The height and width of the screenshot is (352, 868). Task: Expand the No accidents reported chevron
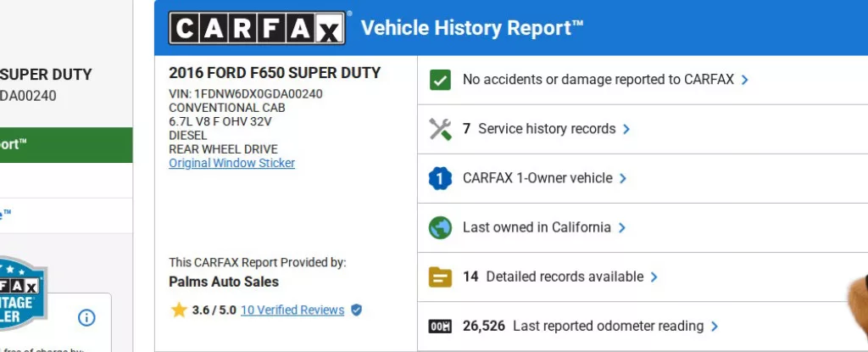745,81
